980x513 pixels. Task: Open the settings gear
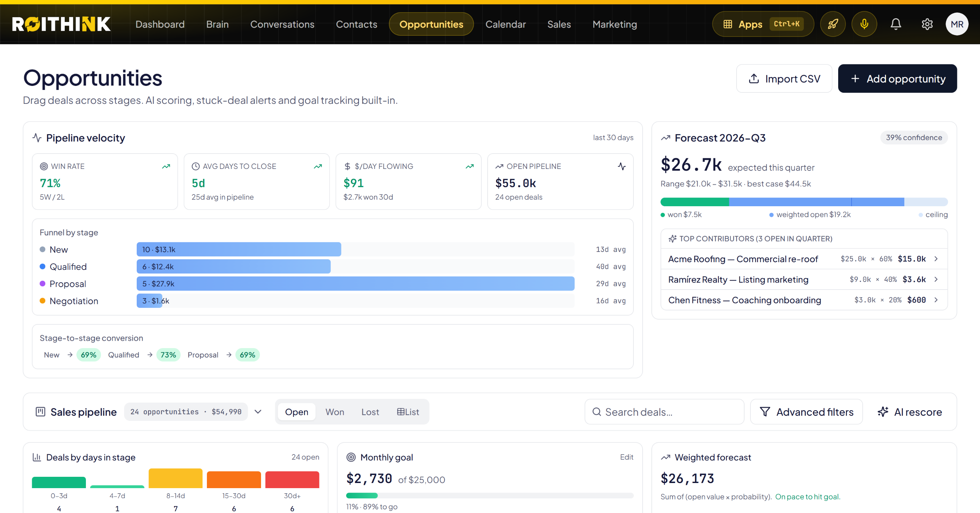(x=927, y=24)
